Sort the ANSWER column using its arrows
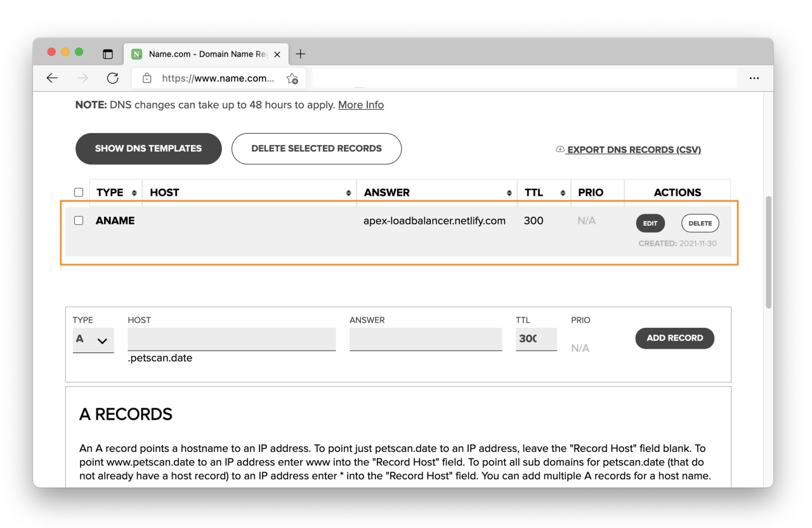812x528 pixels. pos(509,191)
